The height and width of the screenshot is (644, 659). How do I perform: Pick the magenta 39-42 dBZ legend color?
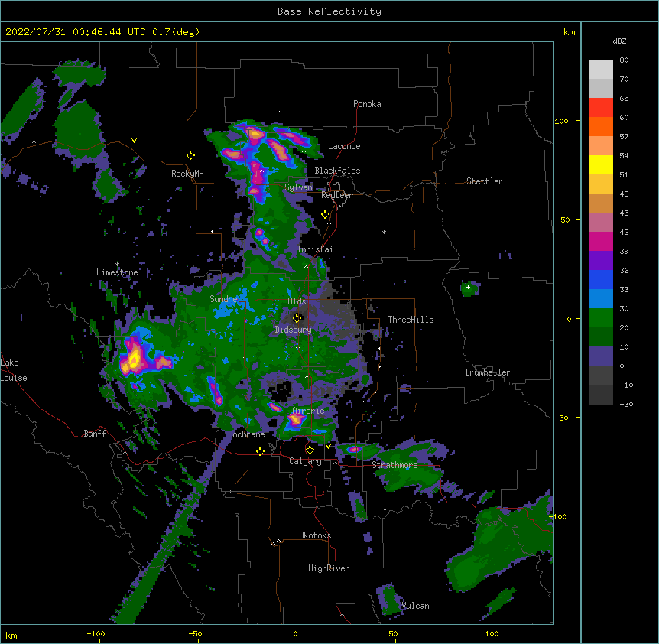601,241
